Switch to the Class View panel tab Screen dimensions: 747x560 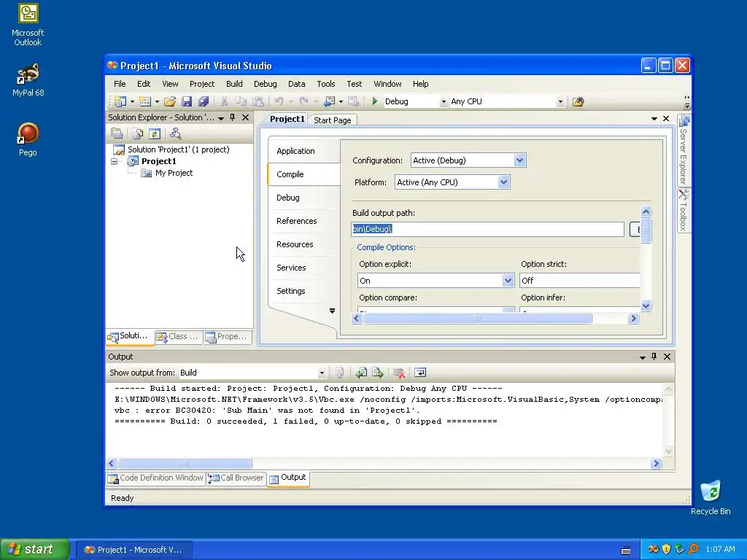pyautogui.click(x=179, y=336)
